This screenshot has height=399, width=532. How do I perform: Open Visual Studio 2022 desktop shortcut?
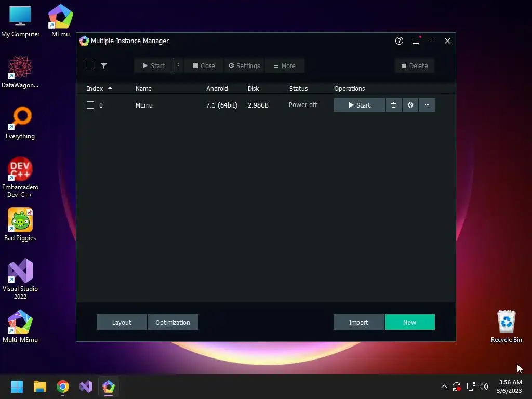click(20, 279)
